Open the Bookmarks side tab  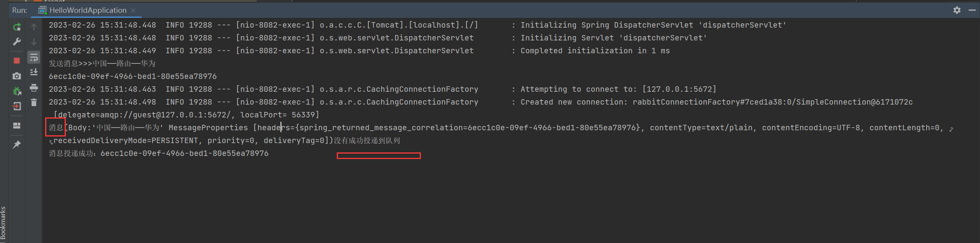(3, 223)
